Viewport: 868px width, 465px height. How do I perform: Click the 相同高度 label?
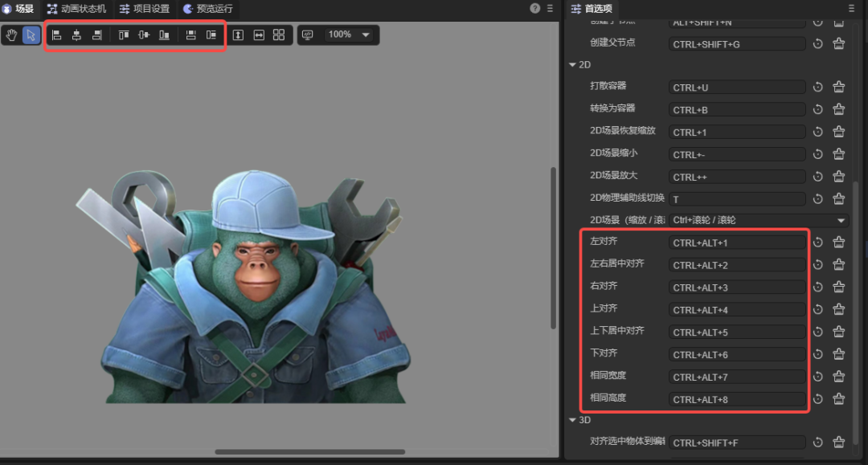[608, 398]
